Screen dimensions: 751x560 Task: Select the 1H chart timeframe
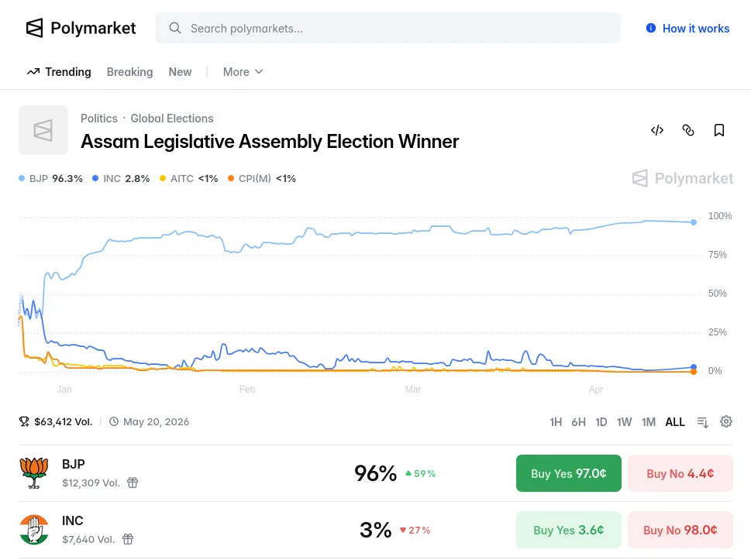pyautogui.click(x=556, y=422)
